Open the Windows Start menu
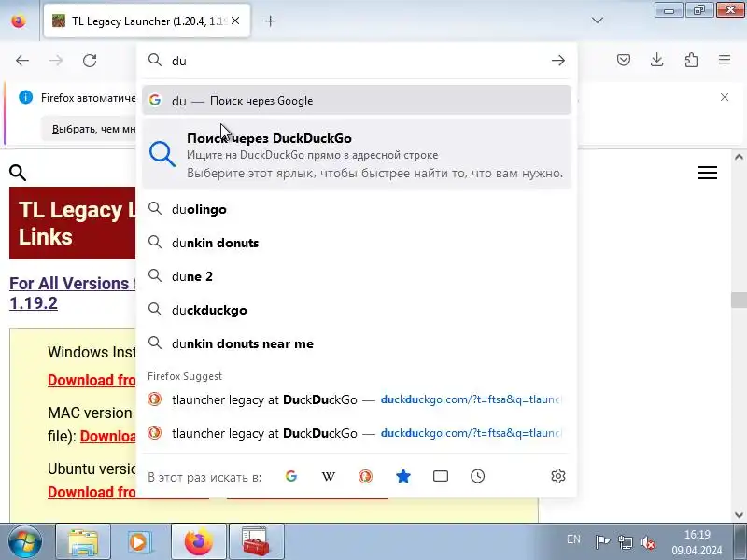The image size is (747, 560). 25,542
